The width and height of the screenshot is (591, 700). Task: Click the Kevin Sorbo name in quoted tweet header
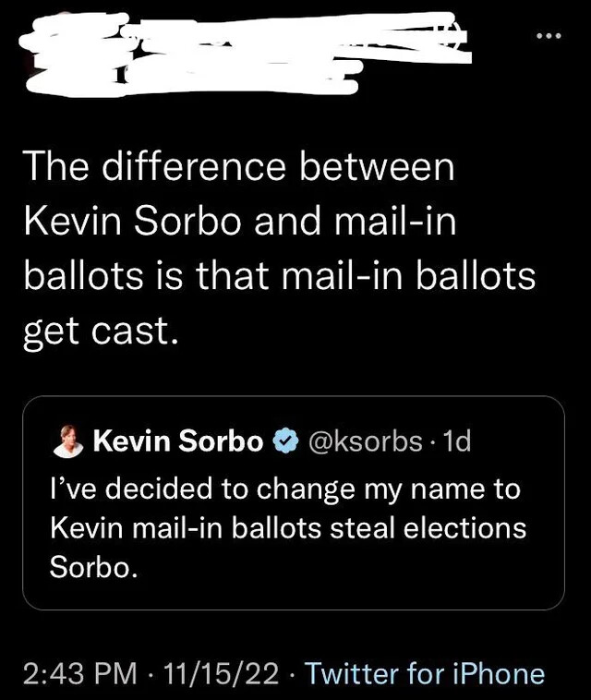(x=177, y=441)
